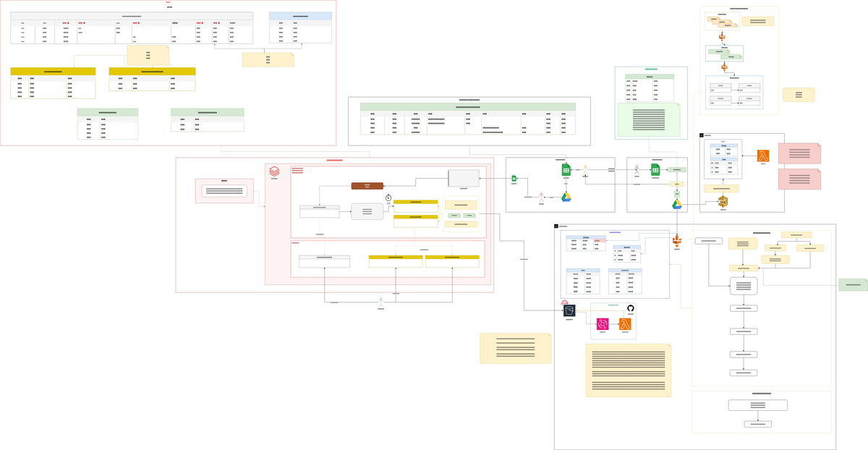Select the small green file icon above Google Drive
The image size is (868, 450).
coord(677,195)
